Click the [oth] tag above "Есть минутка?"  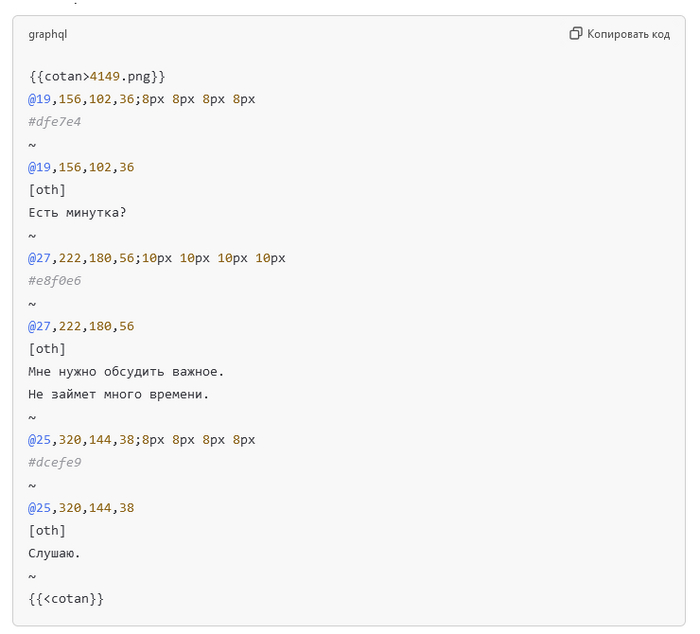[47, 190]
